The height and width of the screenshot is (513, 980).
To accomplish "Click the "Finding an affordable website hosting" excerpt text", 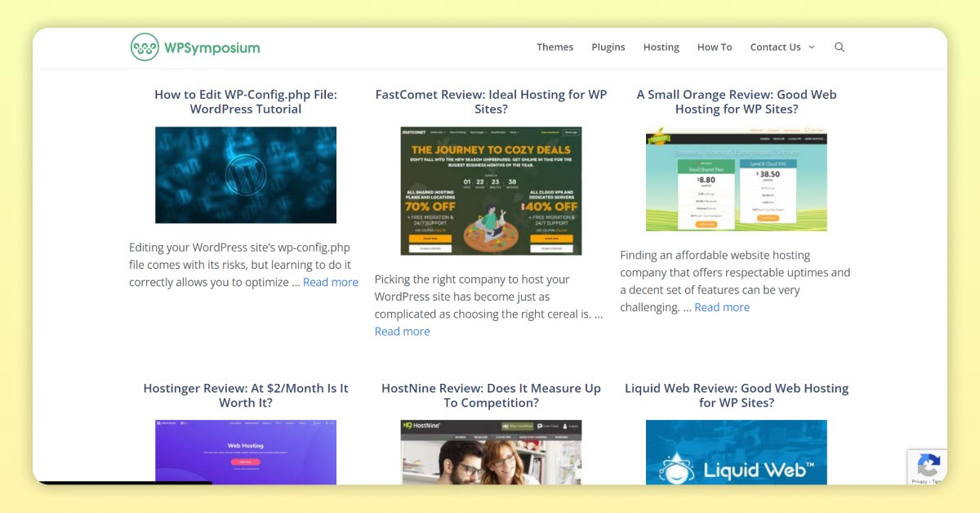I will [x=735, y=282].
